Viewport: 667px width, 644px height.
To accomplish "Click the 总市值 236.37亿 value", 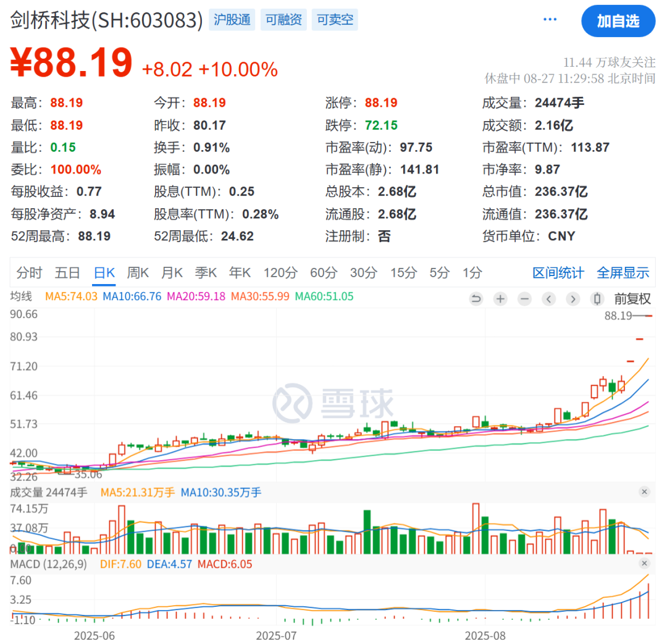I will click(x=561, y=191).
